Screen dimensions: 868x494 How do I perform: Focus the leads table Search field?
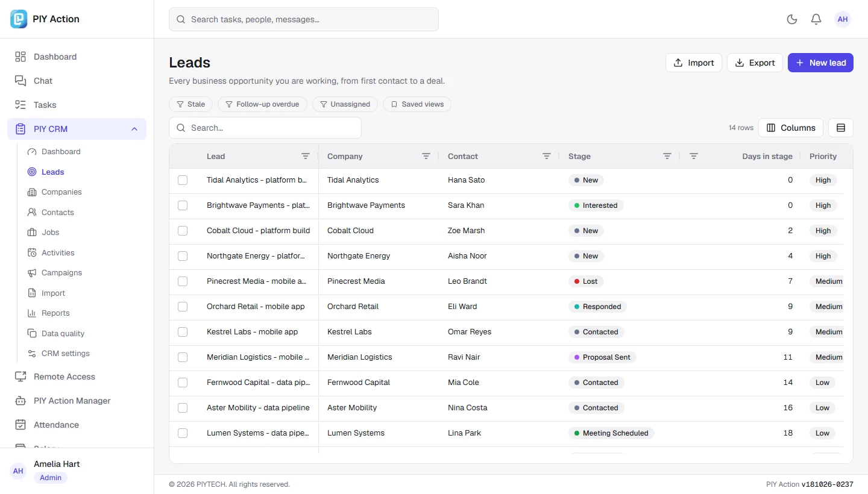click(x=265, y=128)
